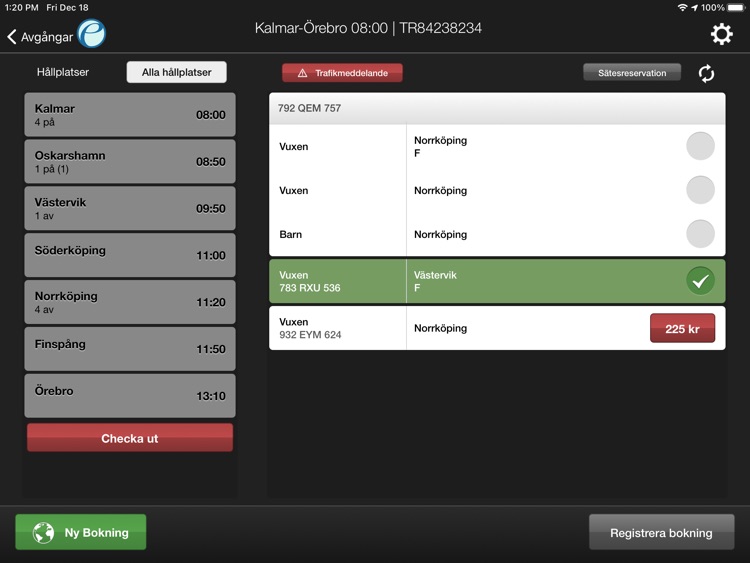This screenshot has width=750, height=563.
Task: Tap '1 på (1)' under Oskarshamn
Action: pyautogui.click(x=52, y=169)
